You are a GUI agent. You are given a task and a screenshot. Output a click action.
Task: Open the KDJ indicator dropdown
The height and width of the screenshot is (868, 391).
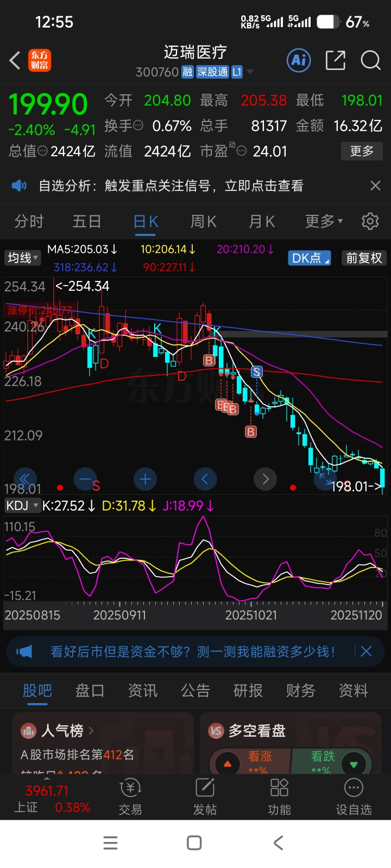point(22,506)
